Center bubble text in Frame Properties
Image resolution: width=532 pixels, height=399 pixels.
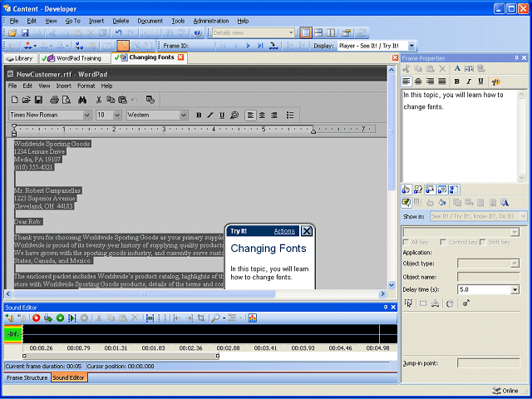tap(418, 81)
